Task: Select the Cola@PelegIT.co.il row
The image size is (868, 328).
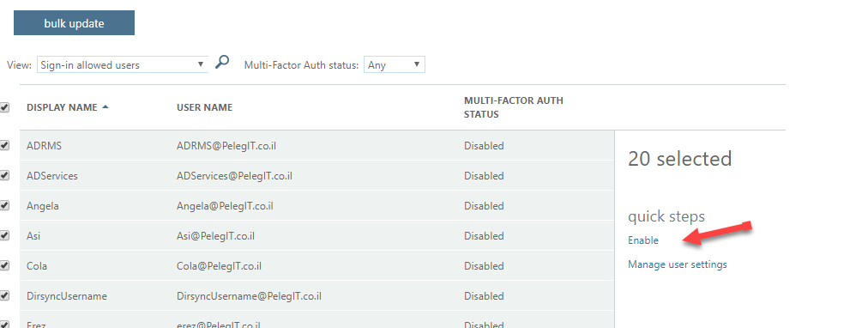Action: [x=317, y=265]
